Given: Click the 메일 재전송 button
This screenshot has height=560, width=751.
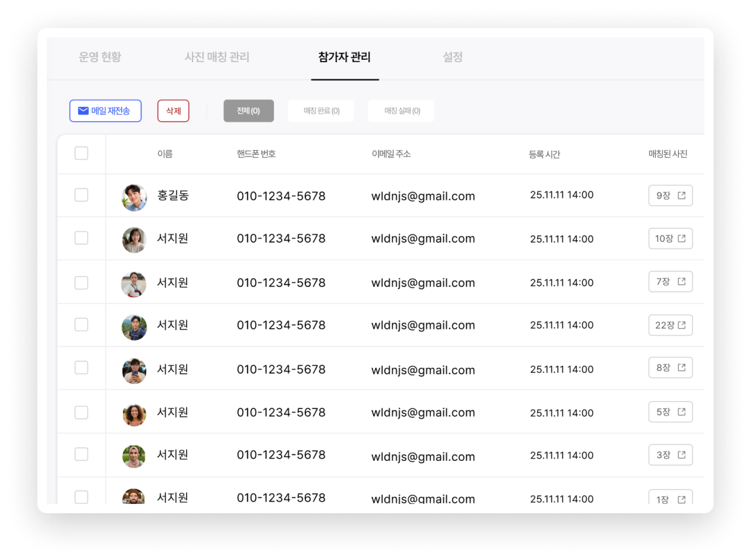Looking at the screenshot, I should [106, 111].
